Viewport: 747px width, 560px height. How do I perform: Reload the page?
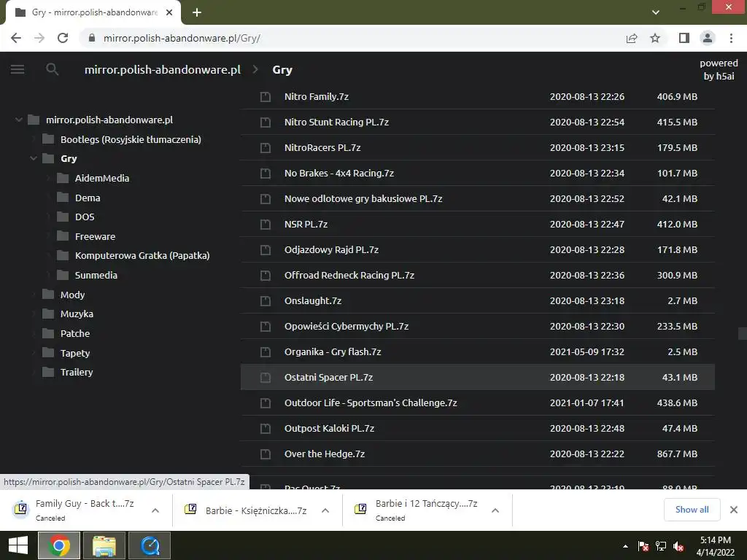point(63,38)
